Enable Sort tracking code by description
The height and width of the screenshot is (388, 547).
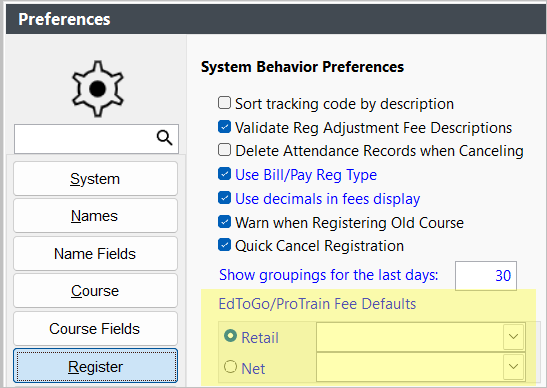click(224, 103)
